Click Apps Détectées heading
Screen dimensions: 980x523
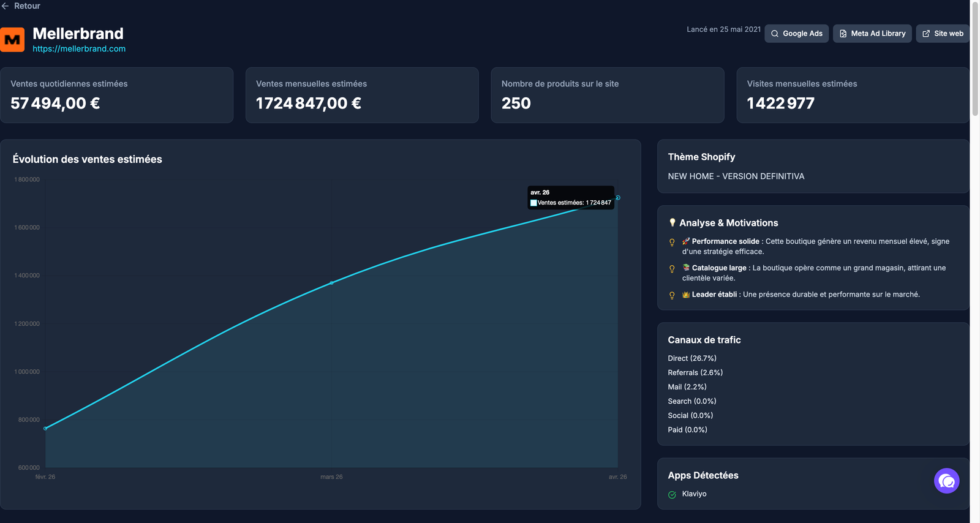point(703,475)
